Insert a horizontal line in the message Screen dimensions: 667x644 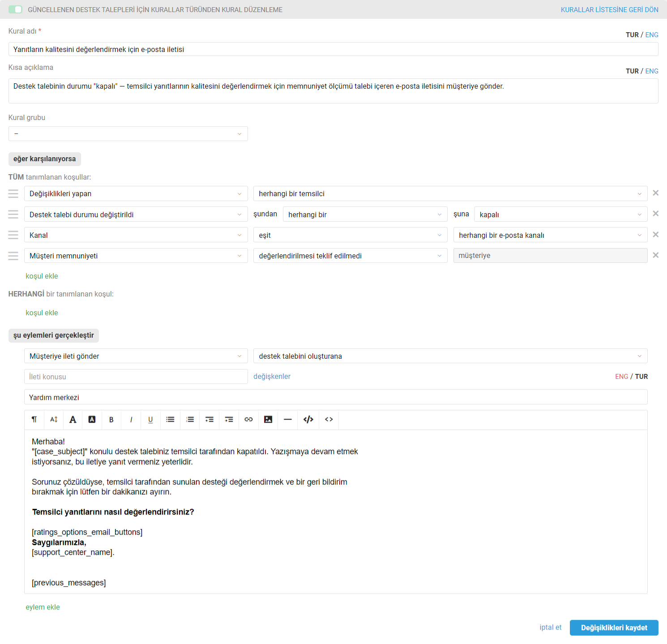[x=288, y=420]
